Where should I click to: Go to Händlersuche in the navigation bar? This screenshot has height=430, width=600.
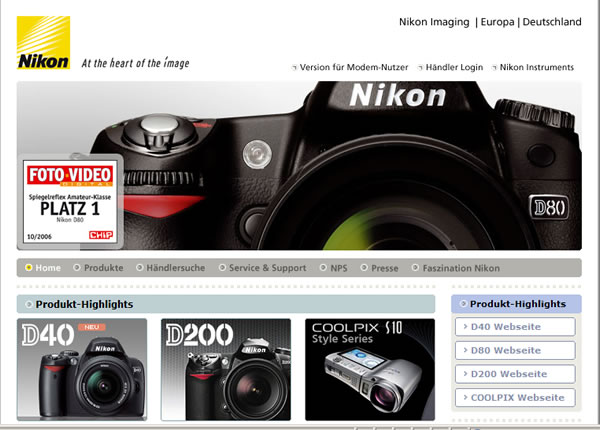[x=175, y=268]
